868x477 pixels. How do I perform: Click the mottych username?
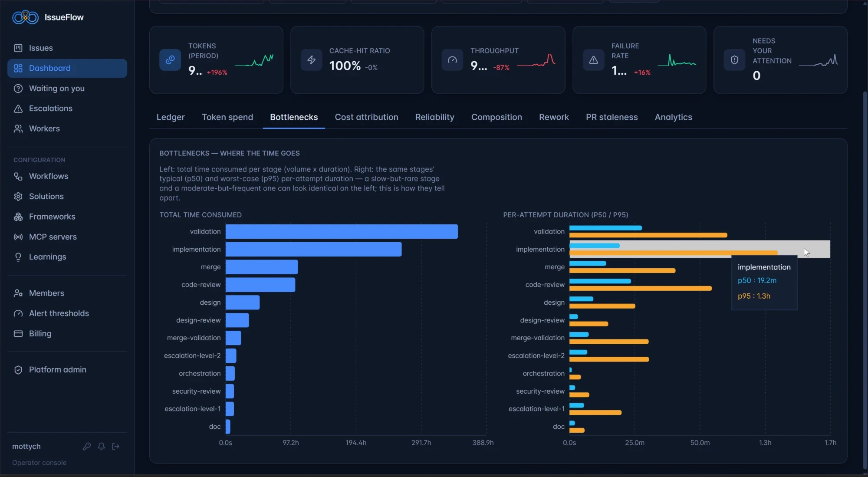click(x=26, y=446)
